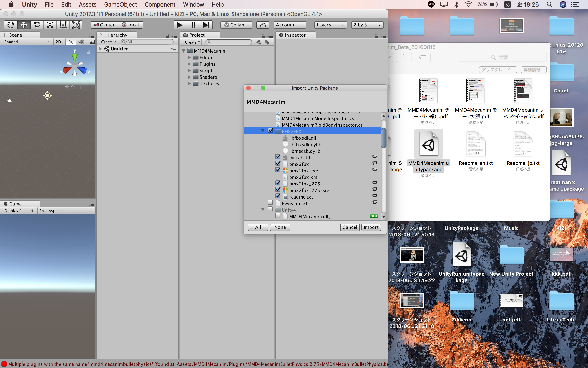Viewport: 588px width, 368px height.
Task: Collapse the PMX2FBX folder in import list
Action: point(263,131)
